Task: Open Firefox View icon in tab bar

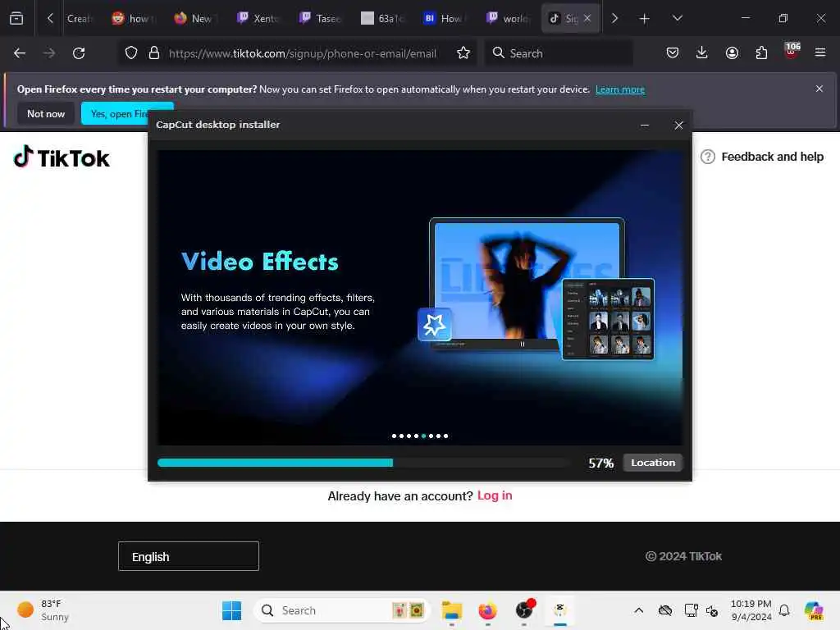Action: click(16, 18)
